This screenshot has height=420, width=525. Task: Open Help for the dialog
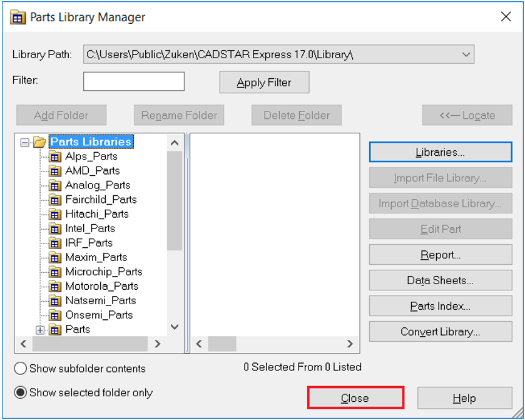(x=464, y=398)
